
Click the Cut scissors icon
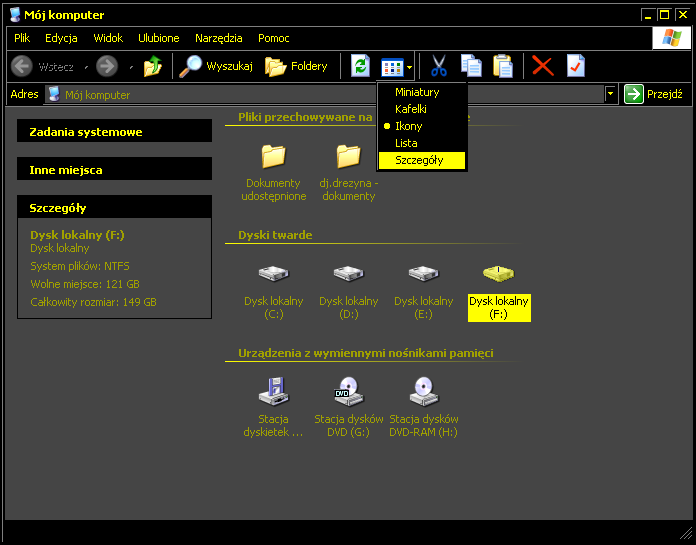[x=438, y=67]
